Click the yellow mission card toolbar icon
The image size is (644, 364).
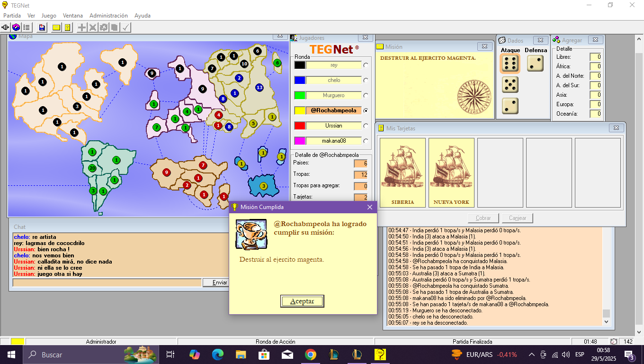(68, 27)
